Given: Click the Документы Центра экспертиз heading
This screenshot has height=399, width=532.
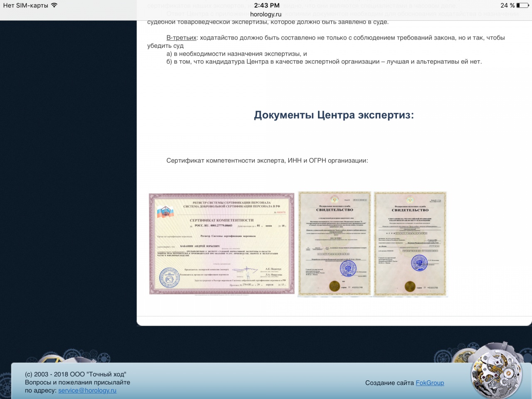Looking at the screenshot, I should point(334,115).
